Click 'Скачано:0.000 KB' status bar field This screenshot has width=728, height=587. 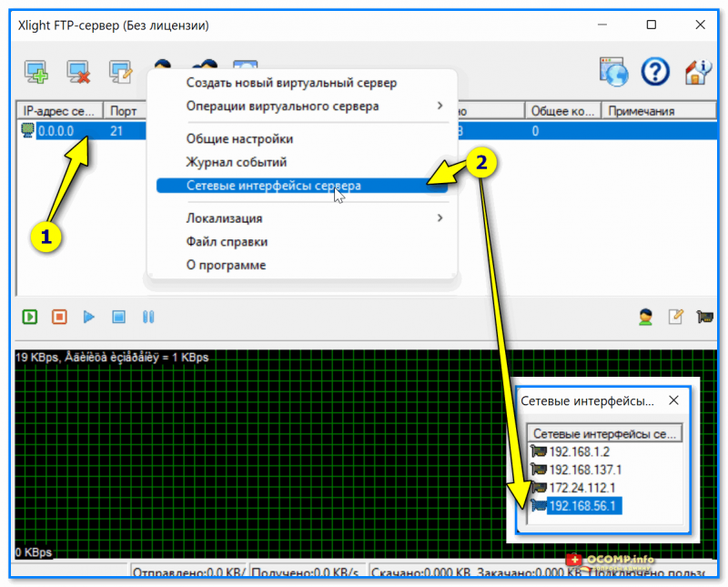(x=423, y=572)
